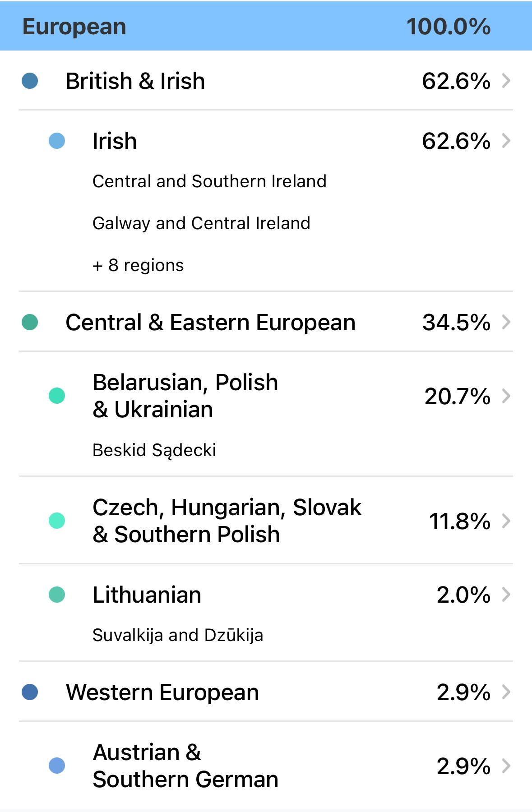Expand British & Irish chevron arrow
Image resolution: width=532 pixels, height=812 pixels.
point(506,81)
